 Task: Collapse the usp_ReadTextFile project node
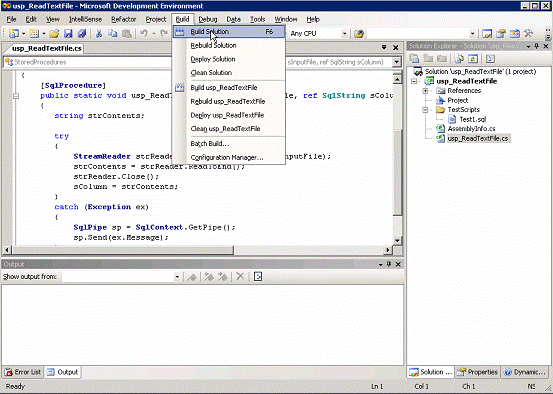click(x=414, y=81)
